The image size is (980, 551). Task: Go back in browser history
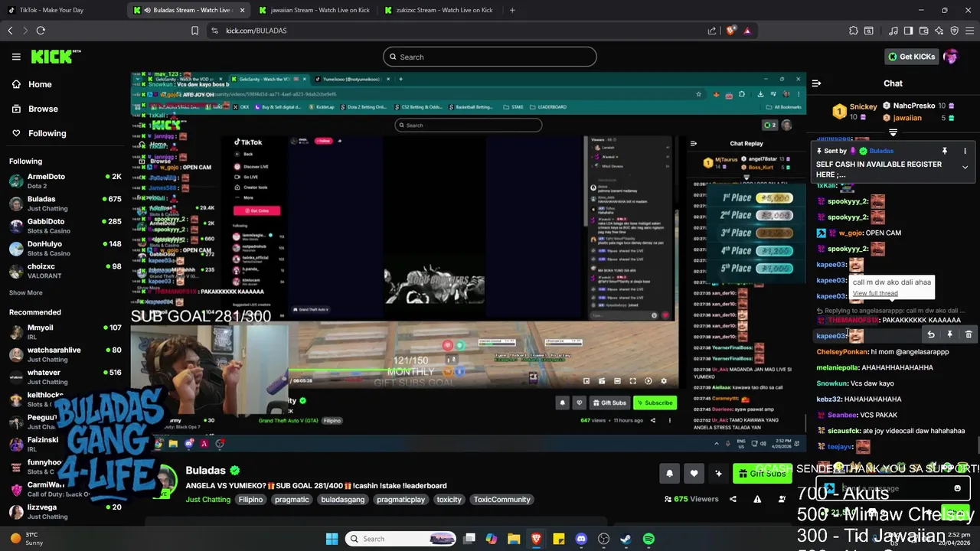10,31
